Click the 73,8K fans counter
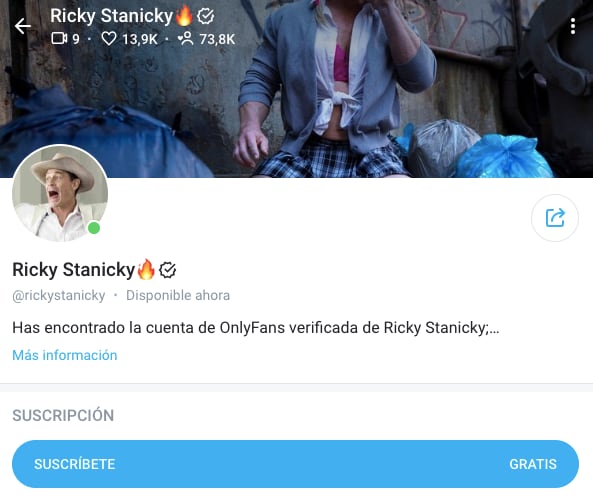This screenshot has height=502, width=593. click(x=217, y=39)
